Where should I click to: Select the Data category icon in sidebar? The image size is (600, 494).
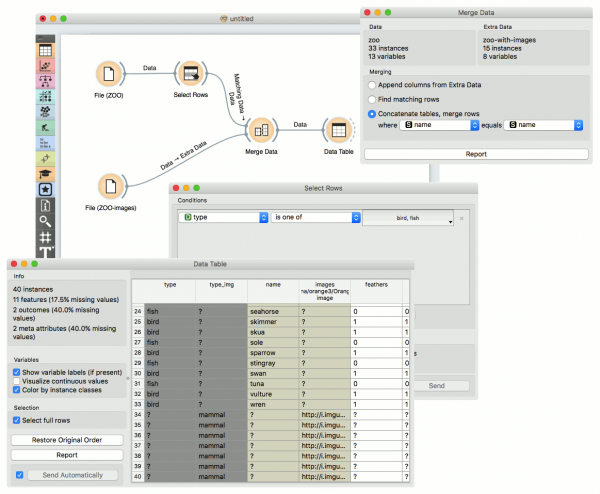(x=46, y=50)
